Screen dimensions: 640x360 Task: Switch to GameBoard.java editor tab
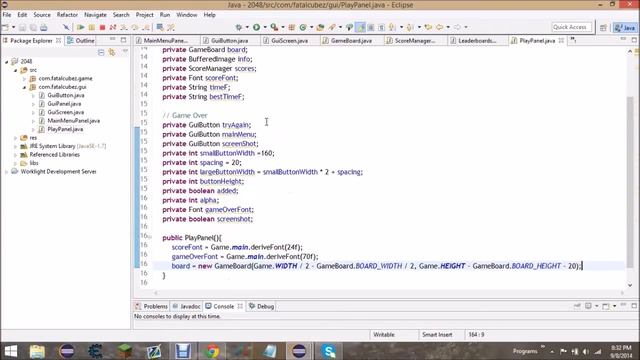[351, 40]
